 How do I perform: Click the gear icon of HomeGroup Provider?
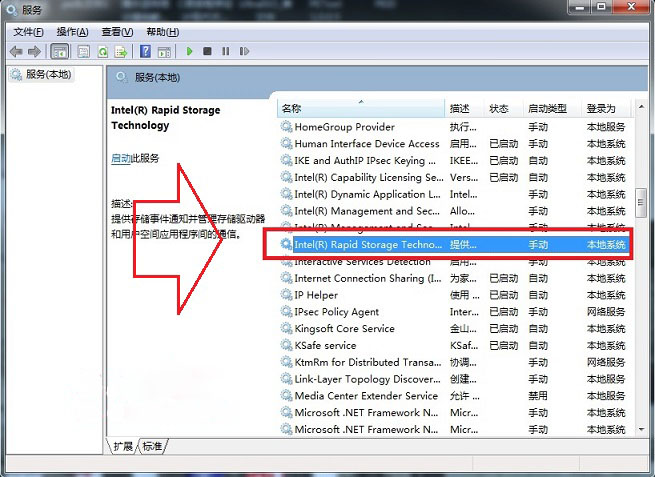(286, 127)
